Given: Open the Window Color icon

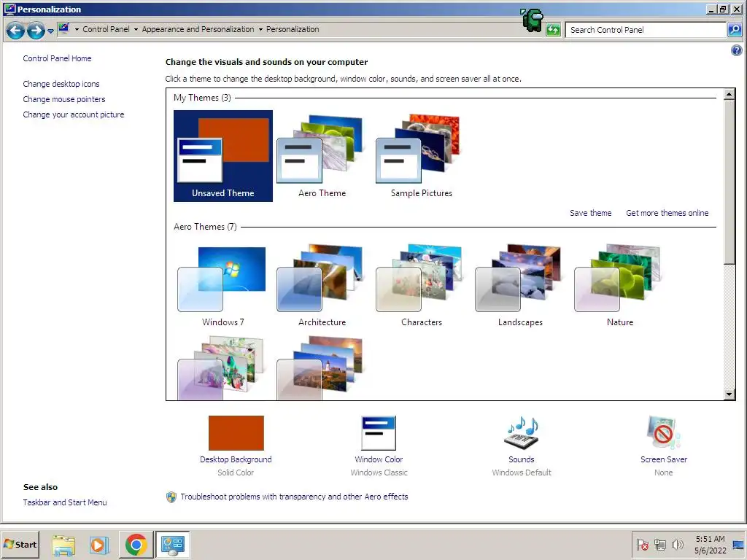Looking at the screenshot, I should pos(379,433).
